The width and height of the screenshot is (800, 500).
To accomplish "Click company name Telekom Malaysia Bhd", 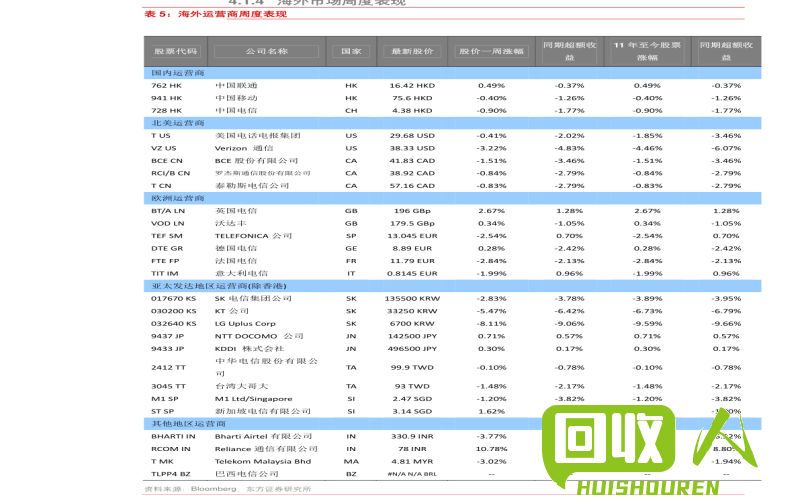I will pos(263,461).
